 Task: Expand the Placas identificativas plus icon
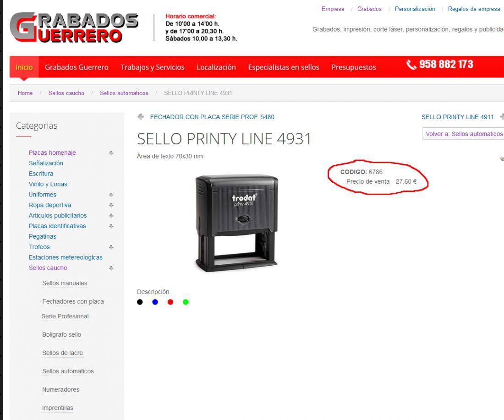[x=111, y=226]
